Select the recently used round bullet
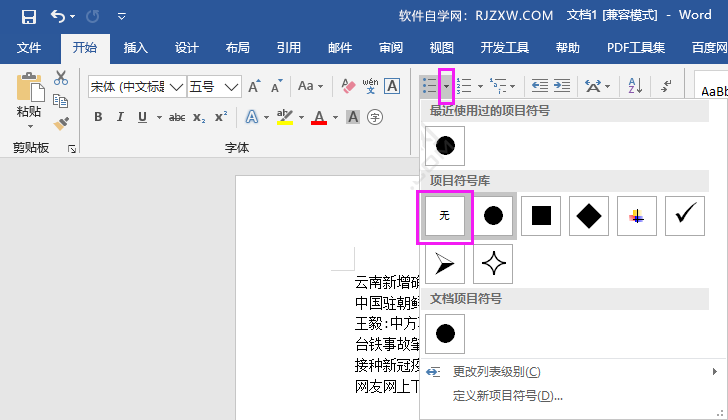Viewport: 728px width, 420px height. [445, 146]
